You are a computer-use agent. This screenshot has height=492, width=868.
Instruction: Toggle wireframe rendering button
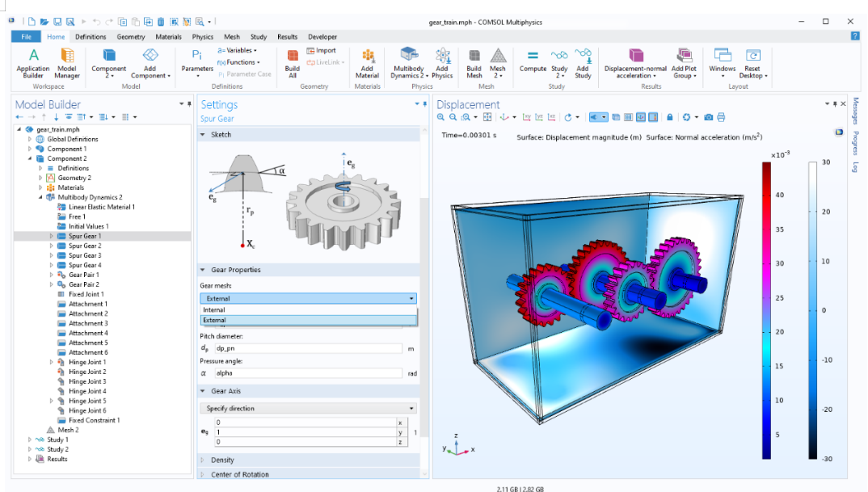(x=628, y=117)
